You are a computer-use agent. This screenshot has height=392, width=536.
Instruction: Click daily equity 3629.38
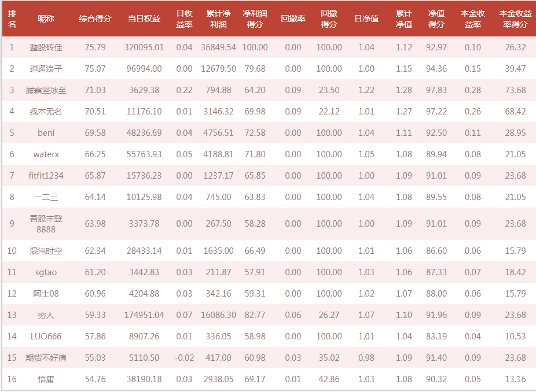[x=144, y=90]
